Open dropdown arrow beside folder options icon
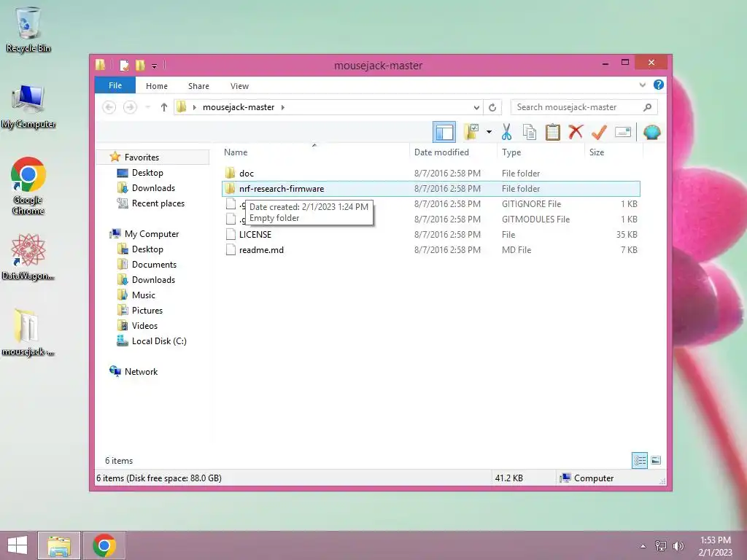747x560 pixels. (489, 132)
